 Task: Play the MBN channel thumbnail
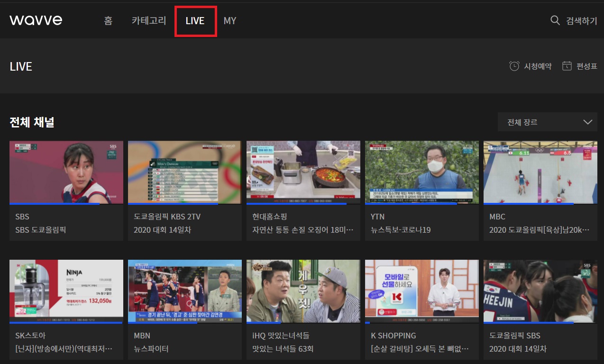185,291
